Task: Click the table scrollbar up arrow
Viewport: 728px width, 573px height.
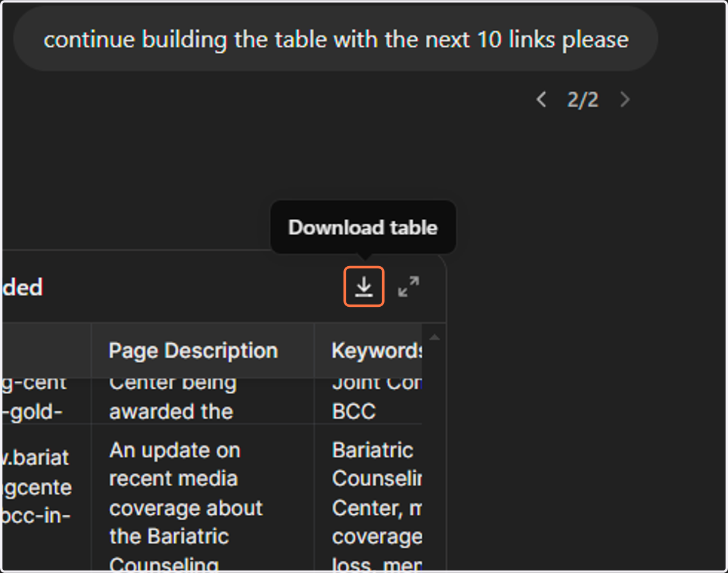Action: (x=434, y=337)
